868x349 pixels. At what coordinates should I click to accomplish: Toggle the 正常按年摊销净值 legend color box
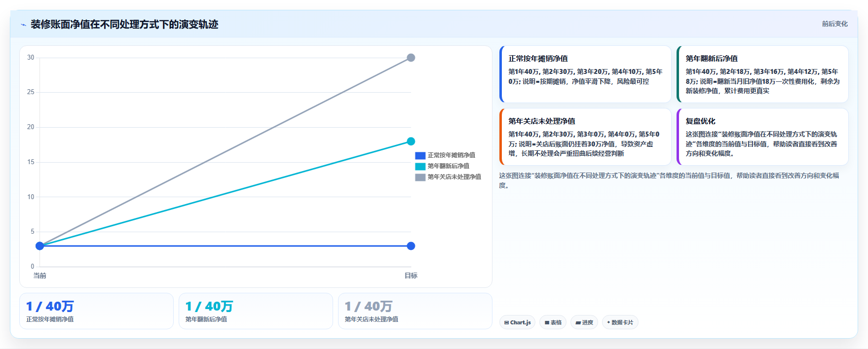(x=420, y=155)
